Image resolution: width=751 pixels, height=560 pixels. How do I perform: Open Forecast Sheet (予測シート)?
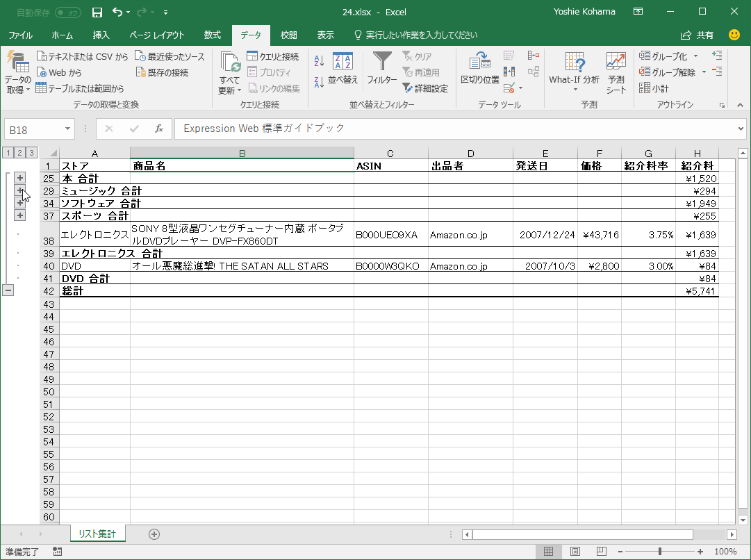pos(616,73)
